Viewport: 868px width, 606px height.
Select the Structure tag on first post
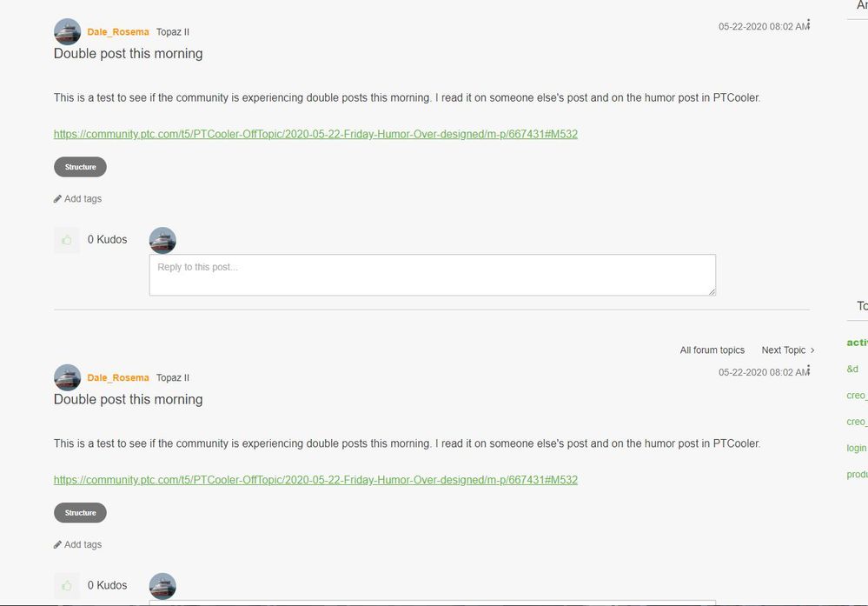pos(80,167)
